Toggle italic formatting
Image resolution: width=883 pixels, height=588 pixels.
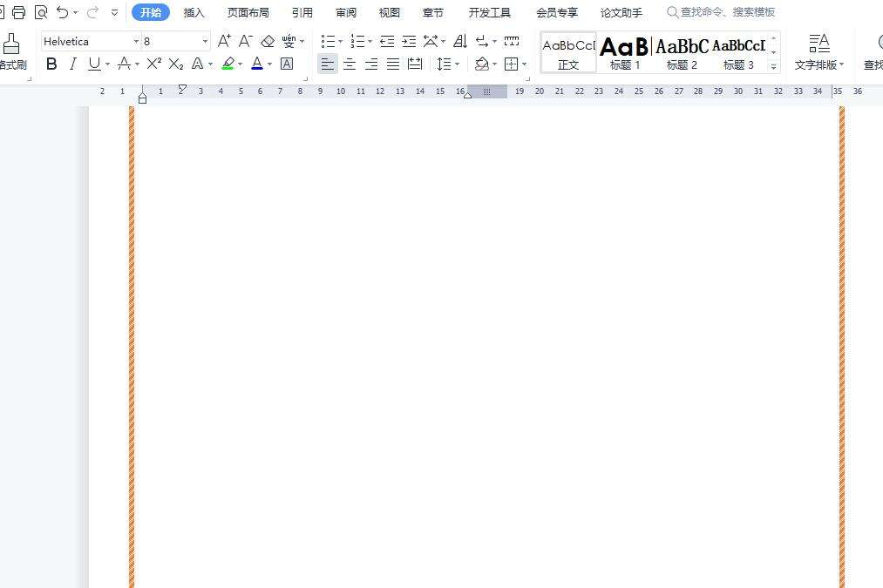(72, 64)
